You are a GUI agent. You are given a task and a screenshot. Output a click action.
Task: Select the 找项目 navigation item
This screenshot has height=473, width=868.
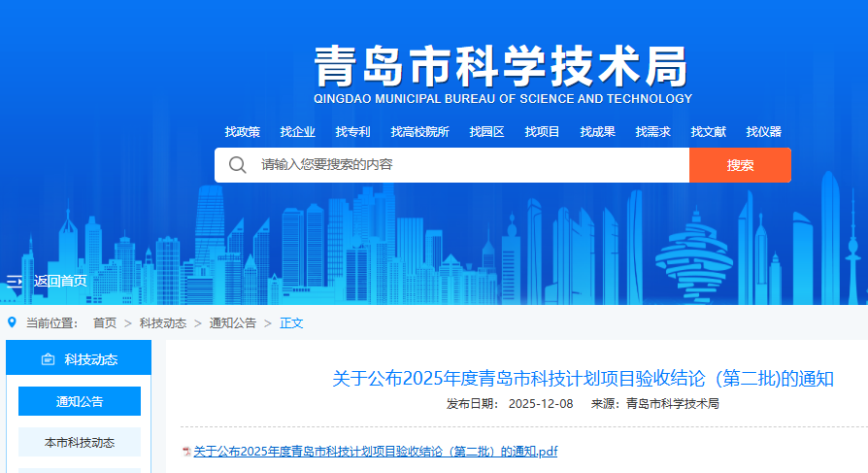click(543, 132)
